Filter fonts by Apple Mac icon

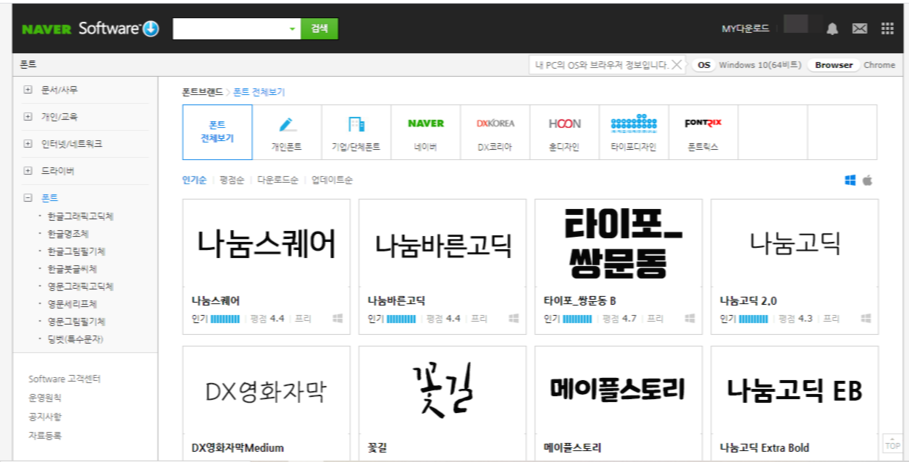(x=867, y=180)
